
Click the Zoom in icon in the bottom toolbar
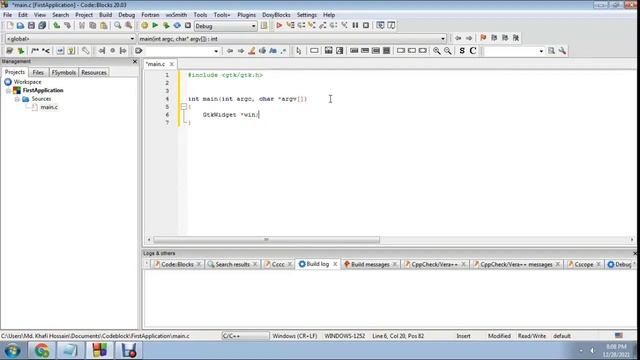(x=437, y=51)
